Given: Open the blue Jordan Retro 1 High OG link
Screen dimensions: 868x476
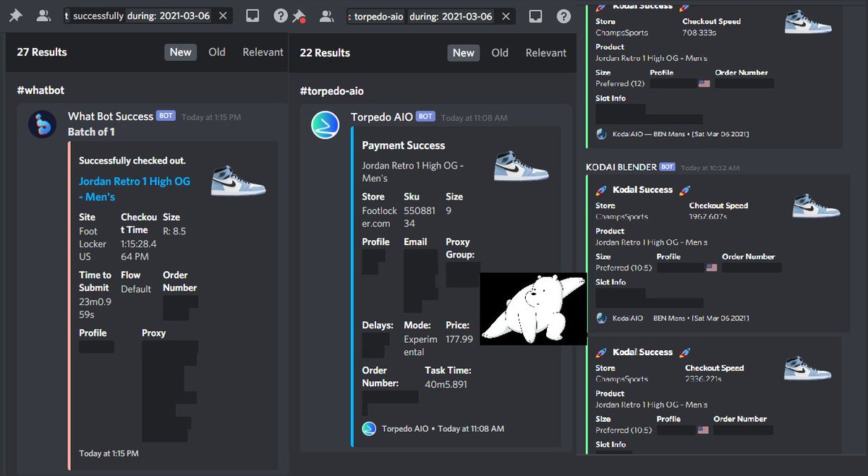Looking at the screenshot, I should 135,189.
